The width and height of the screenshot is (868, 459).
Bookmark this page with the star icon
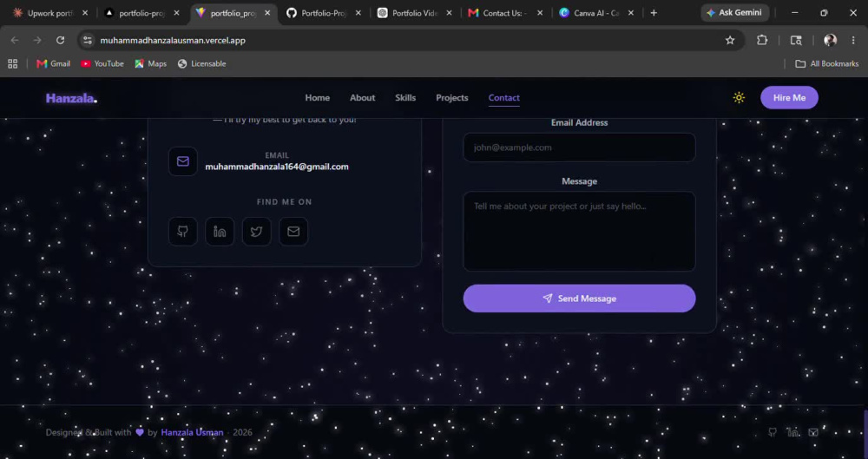(x=730, y=40)
